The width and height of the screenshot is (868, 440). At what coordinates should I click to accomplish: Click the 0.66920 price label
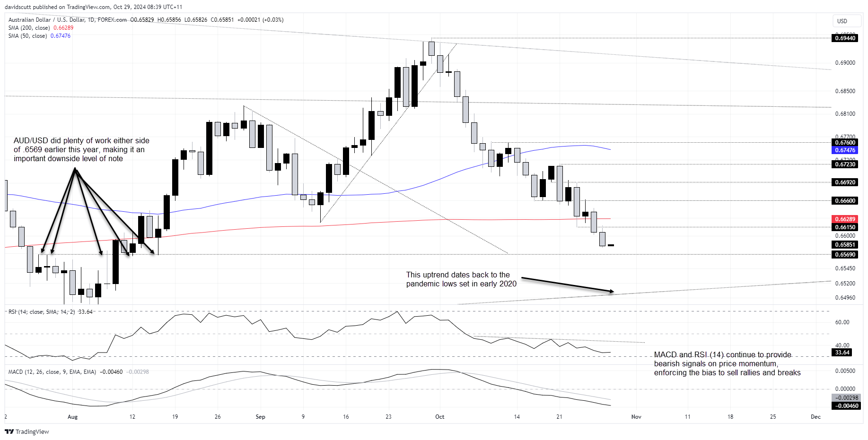click(x=845, y=182)
